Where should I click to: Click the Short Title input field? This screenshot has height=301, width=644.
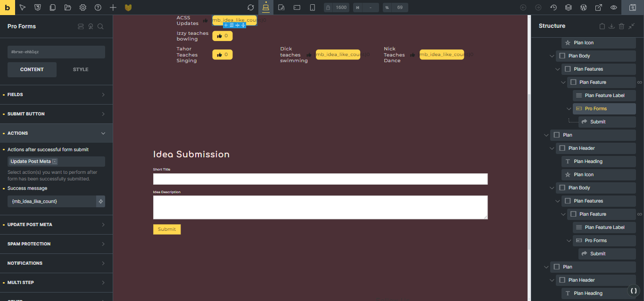320,179
